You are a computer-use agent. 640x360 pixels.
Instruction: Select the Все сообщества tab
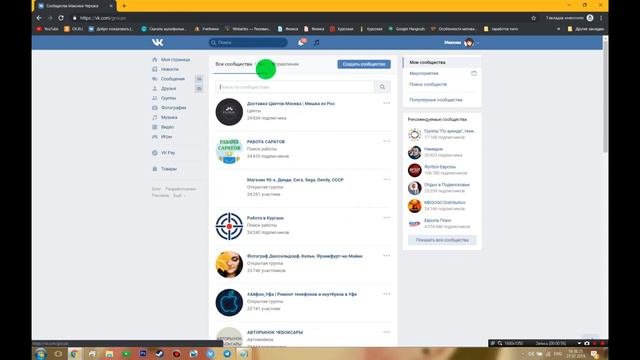pyautogui.click(x=234, y=64)
